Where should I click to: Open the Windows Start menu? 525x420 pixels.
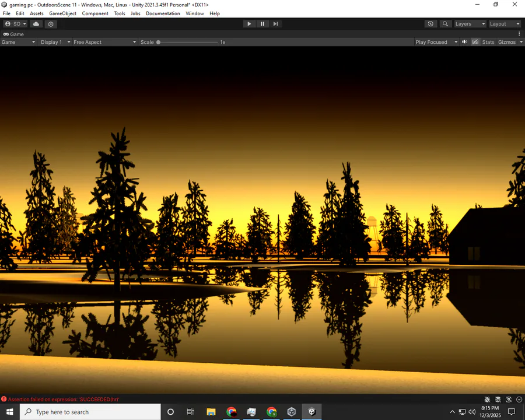click(x=10, y=412)
